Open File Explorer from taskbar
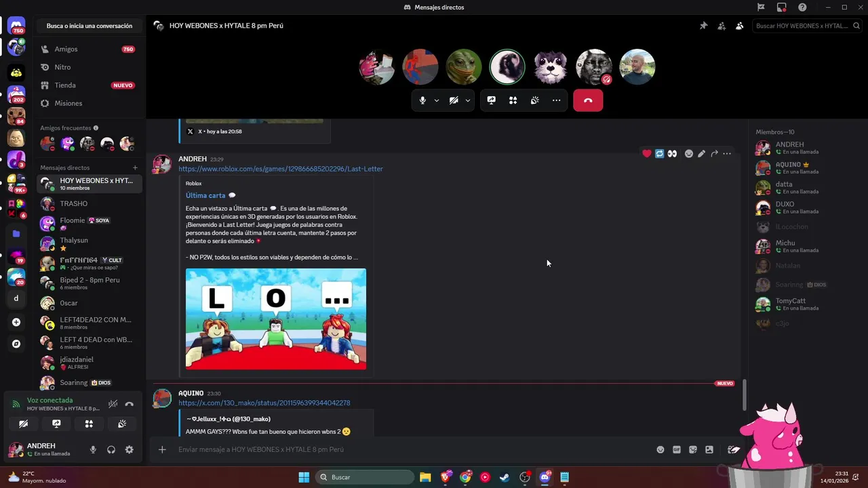868x488 pixels. coord(425,477)
